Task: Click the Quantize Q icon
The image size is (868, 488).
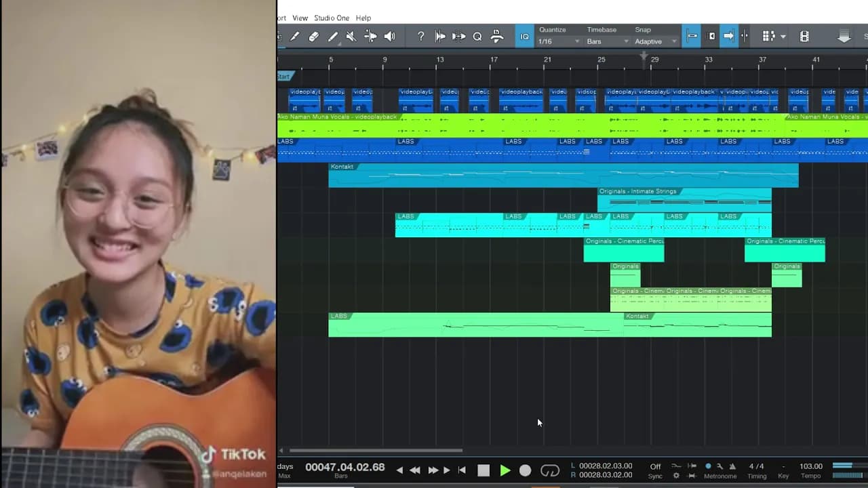Action: (477, 37)
